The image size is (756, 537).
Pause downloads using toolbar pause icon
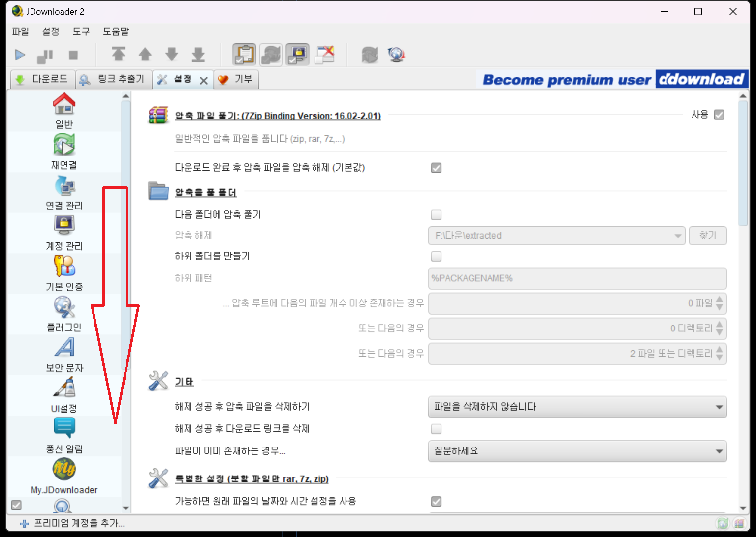point(45,56)
